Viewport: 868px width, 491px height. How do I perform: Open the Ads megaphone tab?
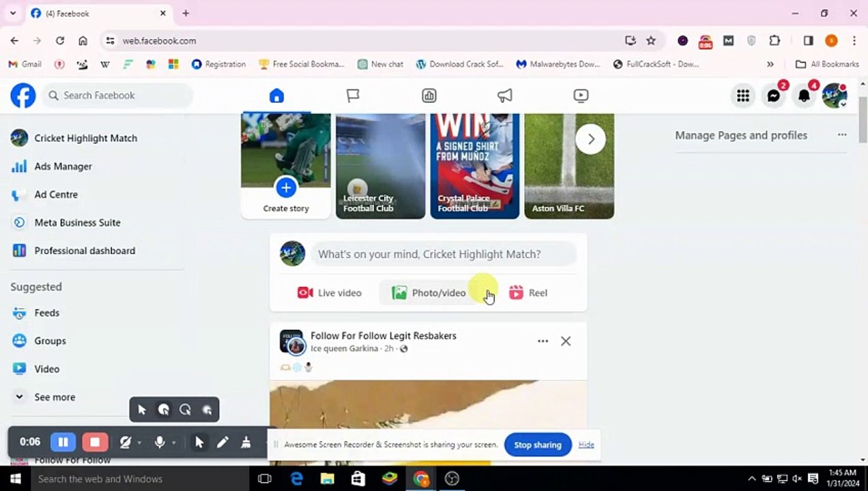[x=505, y=95]
